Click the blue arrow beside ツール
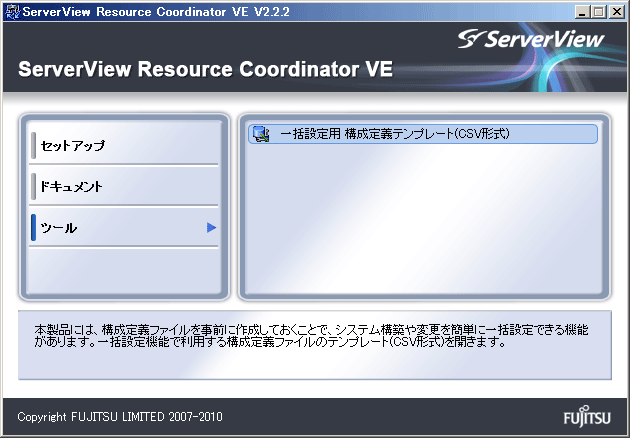630x438 pixels. (211, 228)
